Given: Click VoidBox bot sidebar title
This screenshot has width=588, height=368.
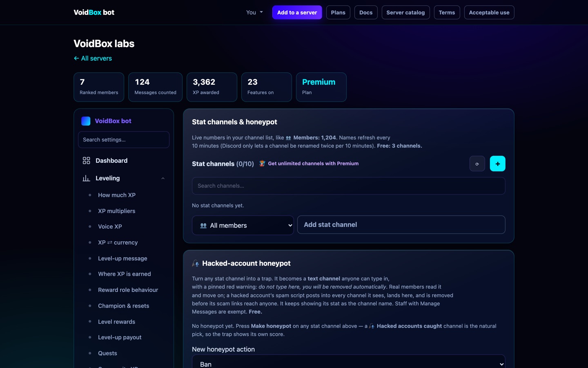Looking at the screenshot, I should coord(113,121).
